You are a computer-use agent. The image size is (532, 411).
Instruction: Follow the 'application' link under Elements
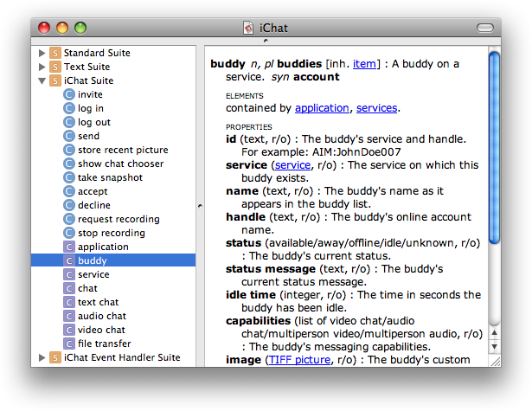322,108
